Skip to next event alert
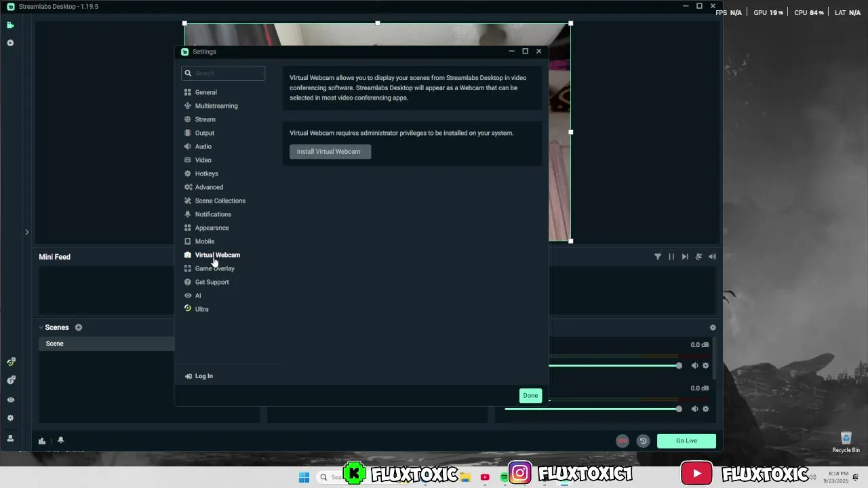 tap(685, 257)
